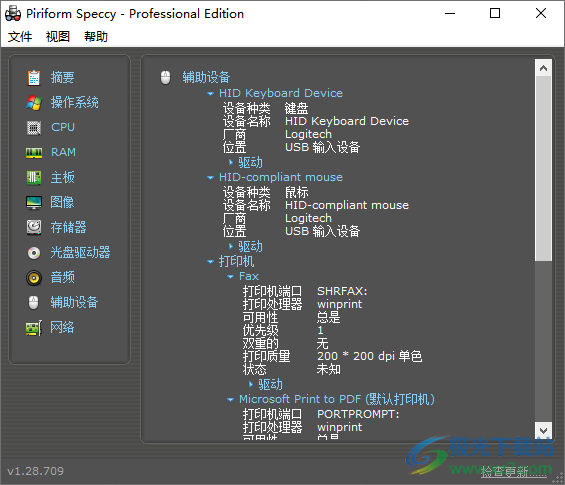Click the 音频 label in sidebar
This screenshot has width=565, height=485.
click(x=62, y=277)
